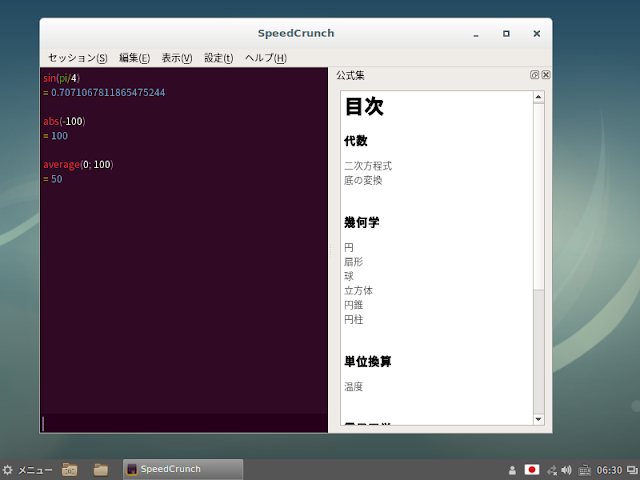Open the 立方体 geometry link
The height and width of the screenshot is (480, 640).
[358, 291]
